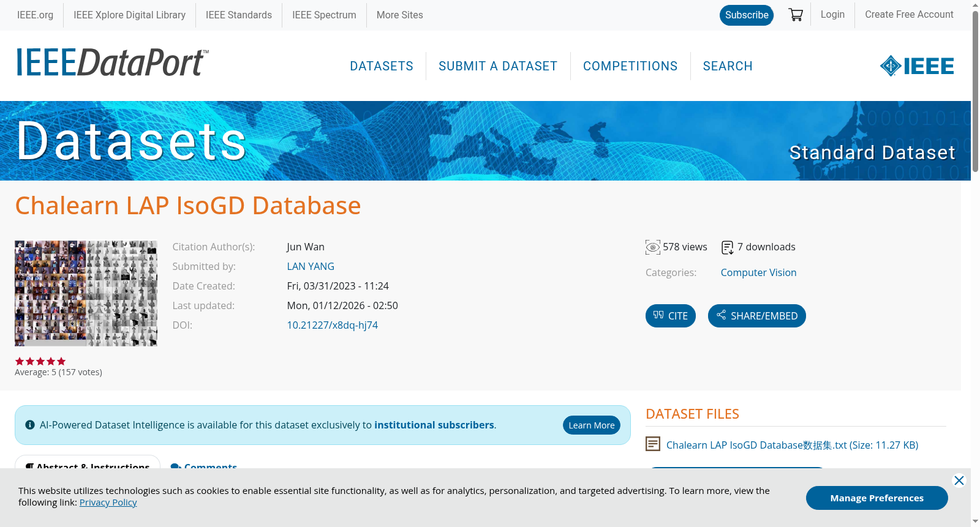The height and width of the screenshot is (527, 980).
Task: Open the SEARCH menu item
Action: [728, 66]
